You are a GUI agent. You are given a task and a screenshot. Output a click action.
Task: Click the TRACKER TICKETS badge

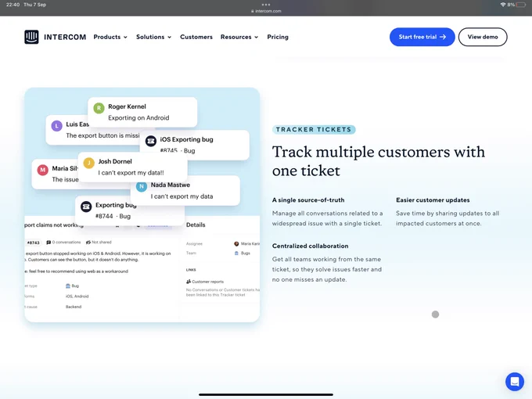coord(314,130)
